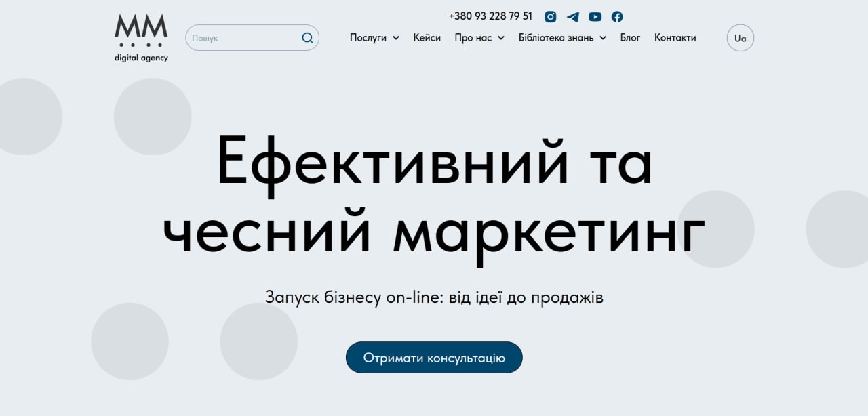868x416 pixels.
Task: Click the magnifying glass search icon
Action: [308, 38]
